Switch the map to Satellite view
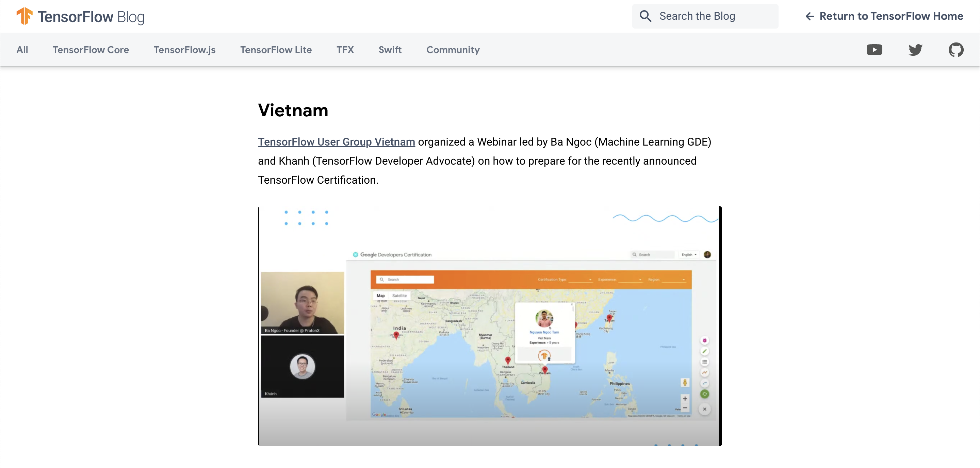Image resolution: width=980 pixels, height=468 pixels. pyautogui.click(x=399, y=296)
